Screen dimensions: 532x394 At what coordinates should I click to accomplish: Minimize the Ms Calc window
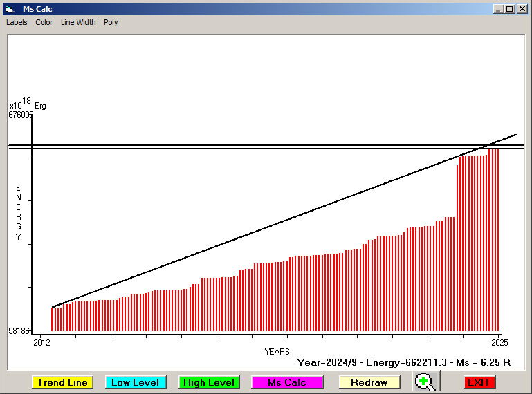pos(498,9)
